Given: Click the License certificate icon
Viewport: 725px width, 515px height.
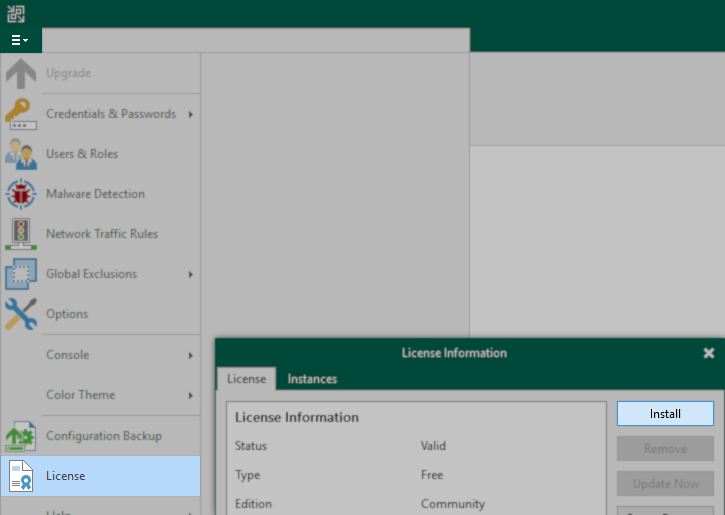Looking at the screenshot, I should pyautogui.click(x=21, y=476).
